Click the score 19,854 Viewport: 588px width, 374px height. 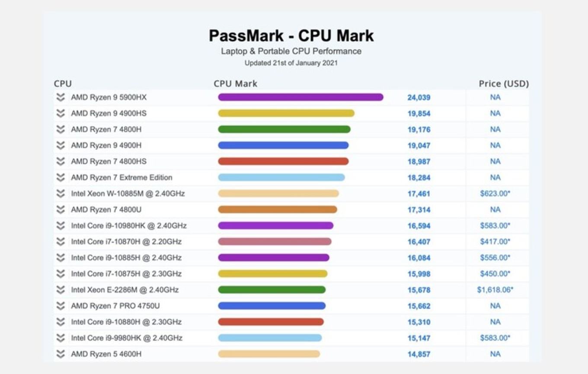[419, 114]
